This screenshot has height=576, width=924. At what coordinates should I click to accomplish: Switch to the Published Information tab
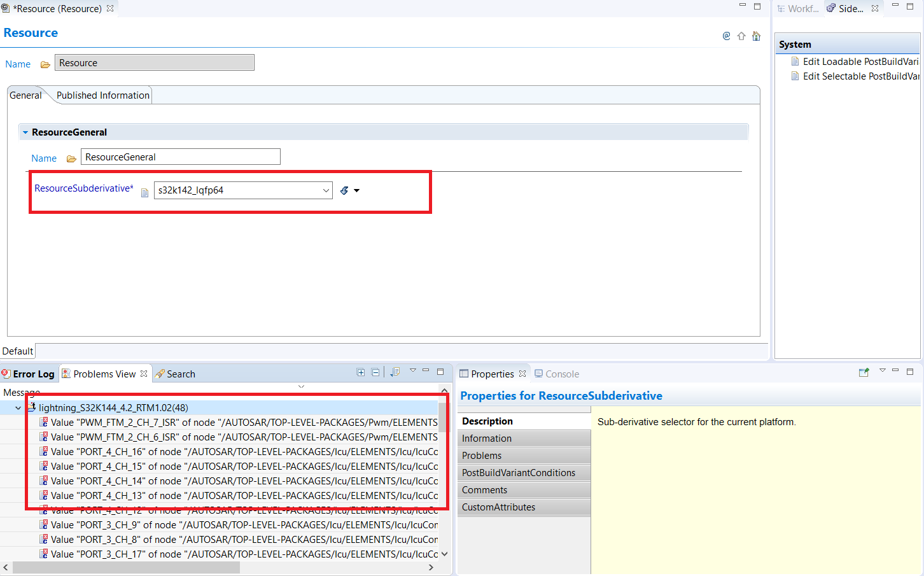pos(102,94)
